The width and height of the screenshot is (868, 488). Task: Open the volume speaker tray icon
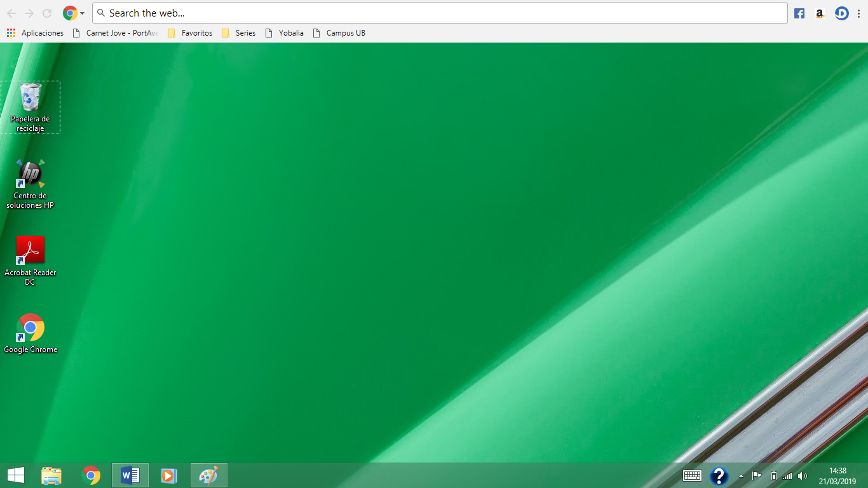(803, 475)
